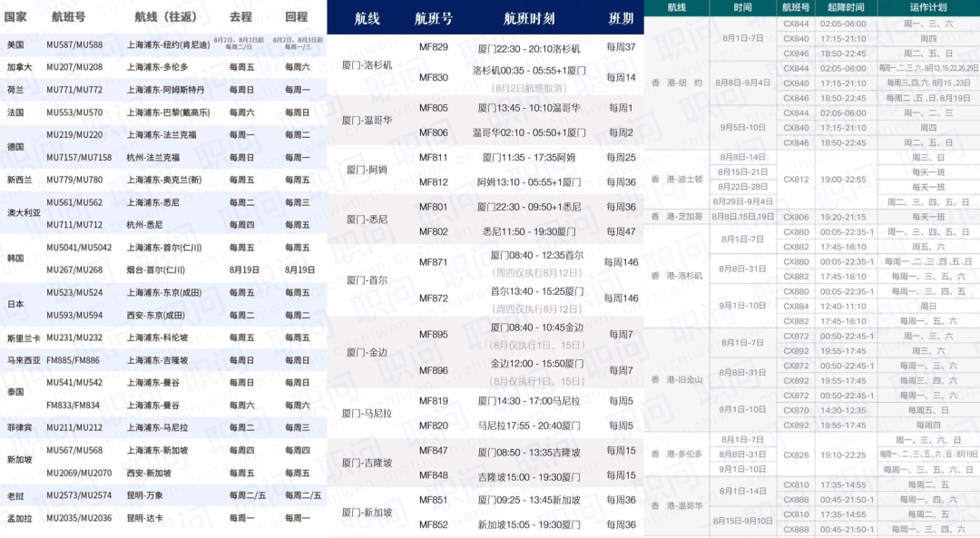Select flight CX884 in right table

coord(796,306)
